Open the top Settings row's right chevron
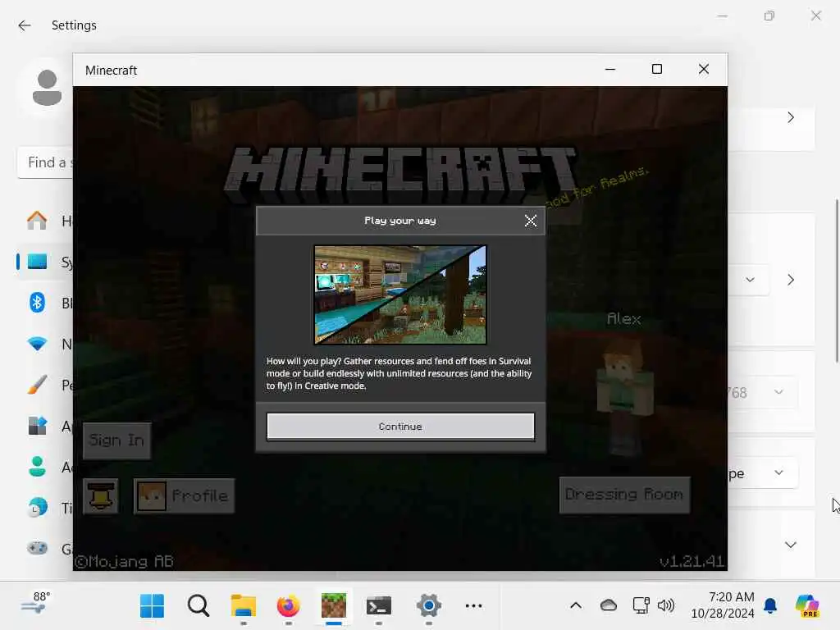 (791, 117)
